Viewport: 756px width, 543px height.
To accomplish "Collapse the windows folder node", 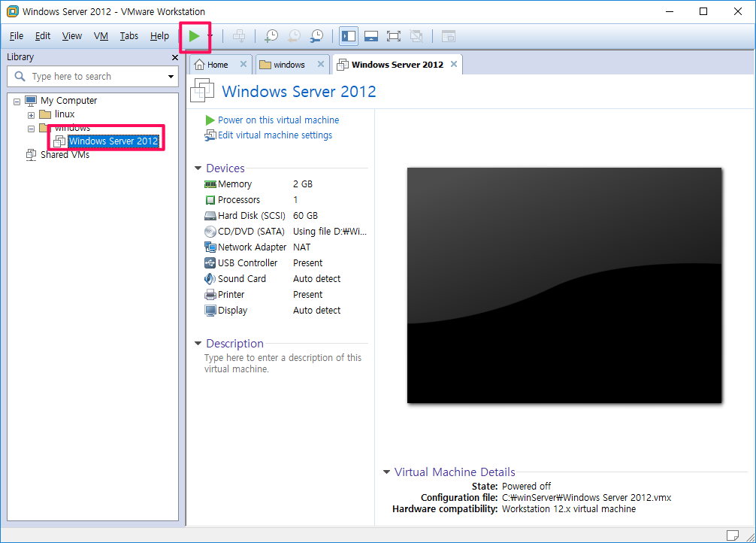I will 31,129.
